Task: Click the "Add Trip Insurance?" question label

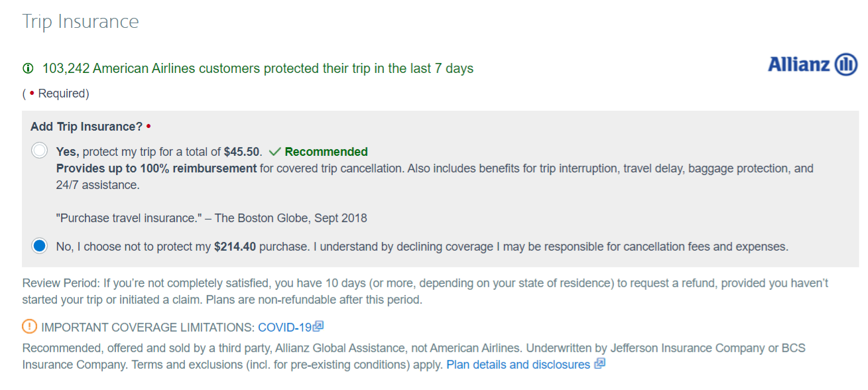Action: click(x=87, y=126)
